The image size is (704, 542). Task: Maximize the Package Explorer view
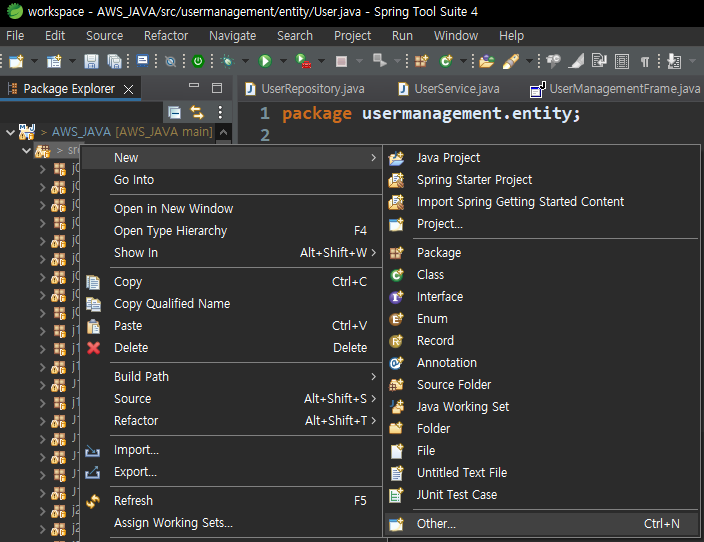217,88
